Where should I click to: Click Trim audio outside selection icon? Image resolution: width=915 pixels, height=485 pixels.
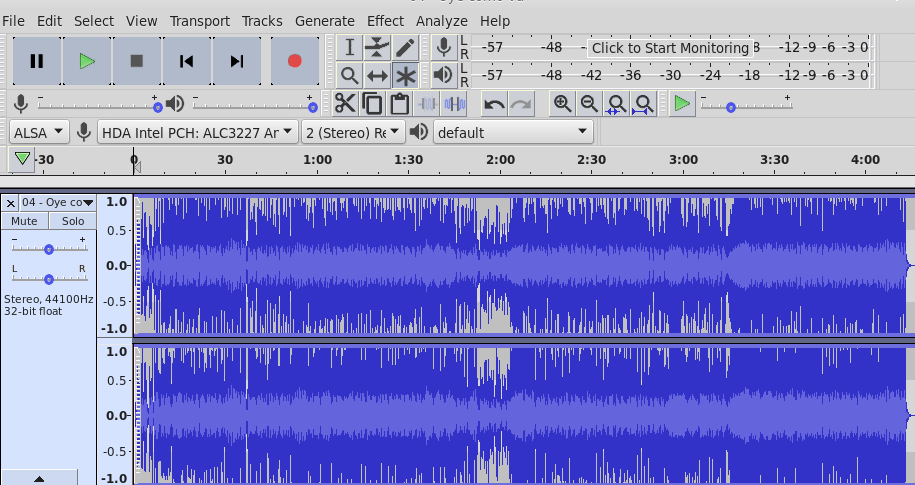pyautogui.click(x=427, y=104)
